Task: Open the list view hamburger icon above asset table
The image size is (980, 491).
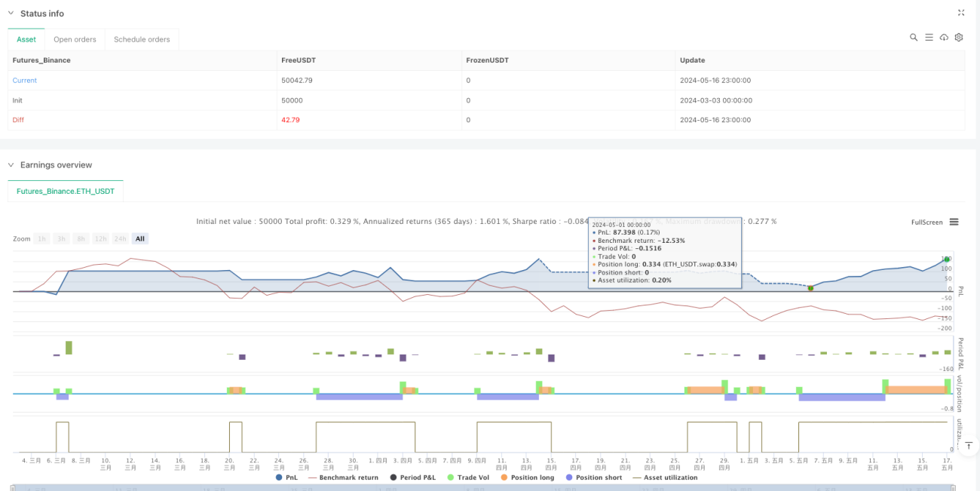Action: click(929, 37)
